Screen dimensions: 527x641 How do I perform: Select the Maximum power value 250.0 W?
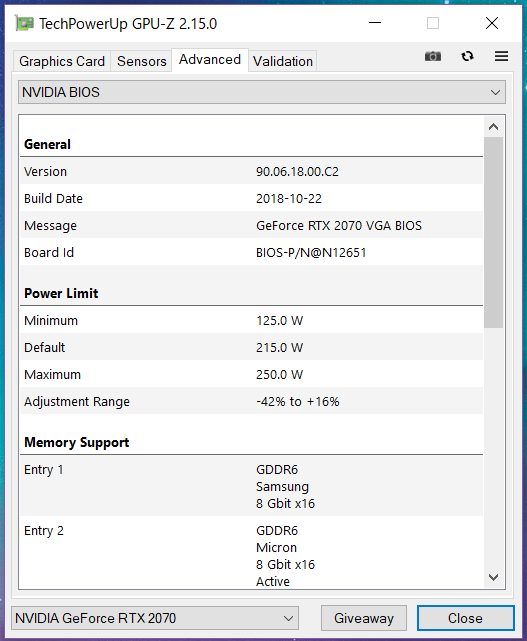point(279,374)
